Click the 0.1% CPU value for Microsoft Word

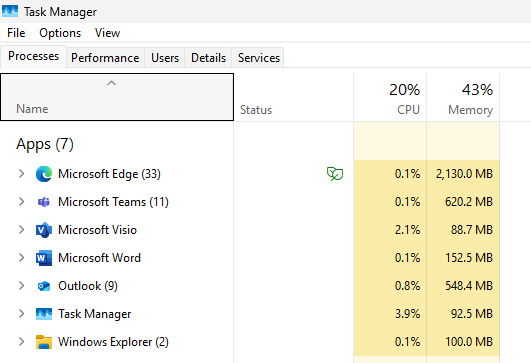tap(407, 258)
